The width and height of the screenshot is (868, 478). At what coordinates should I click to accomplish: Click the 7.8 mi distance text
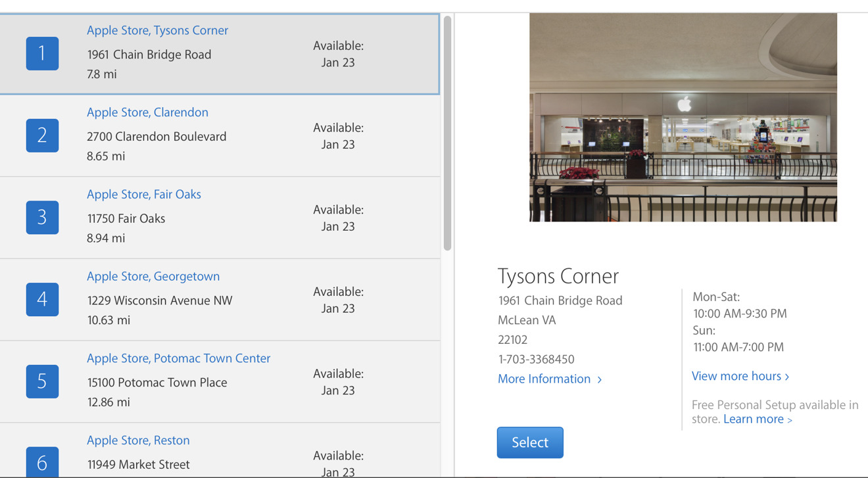[x=102, y=74]
